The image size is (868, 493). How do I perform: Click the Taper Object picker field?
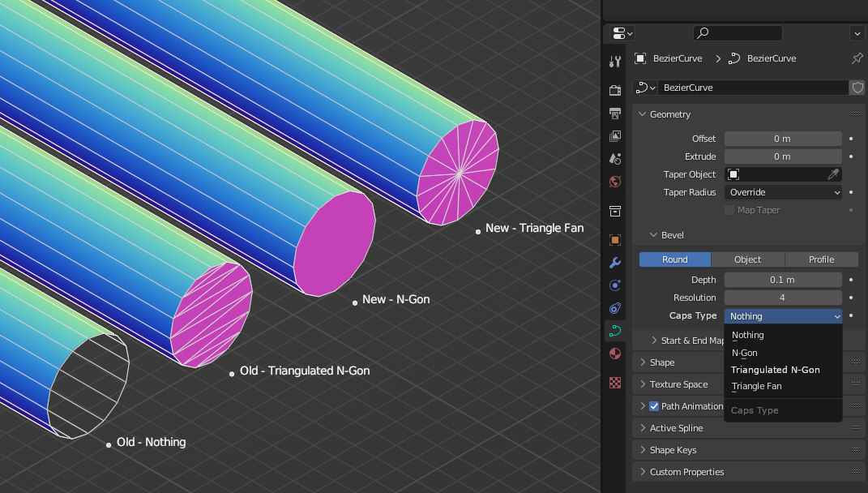(x=783, y=174)
